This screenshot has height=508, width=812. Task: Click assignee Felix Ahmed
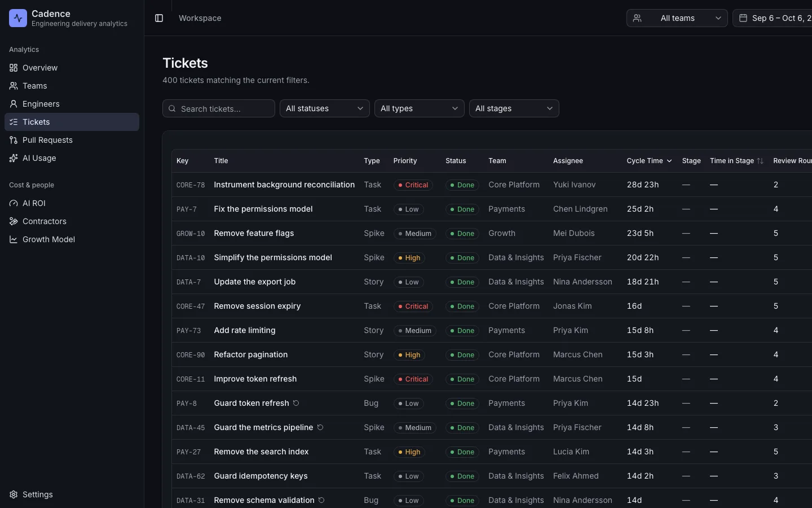tap(576, 476)
